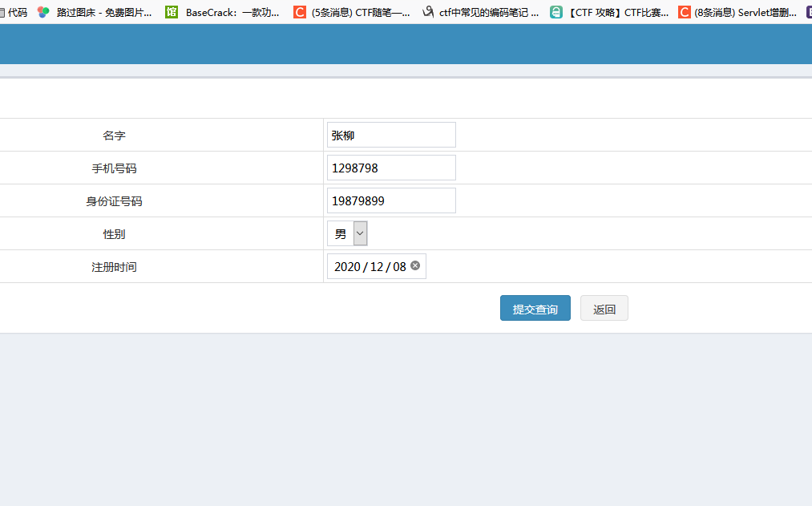Click the 返回 button

point(604,309)
